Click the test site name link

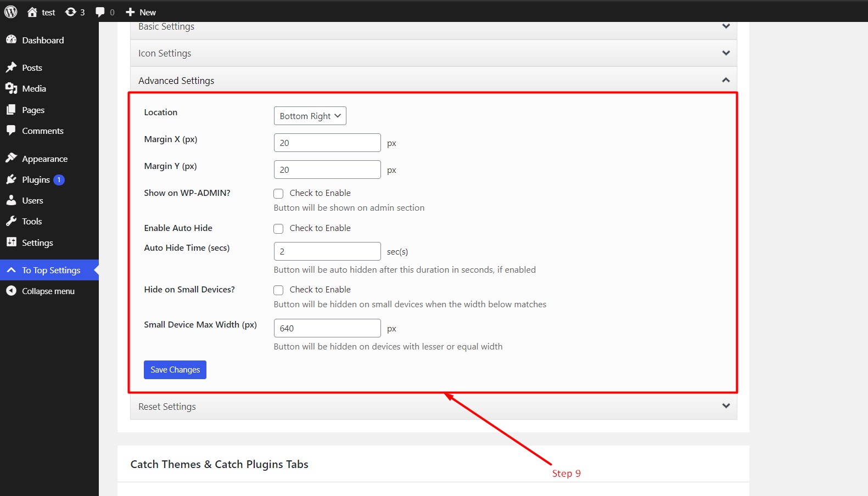point(48,12)
